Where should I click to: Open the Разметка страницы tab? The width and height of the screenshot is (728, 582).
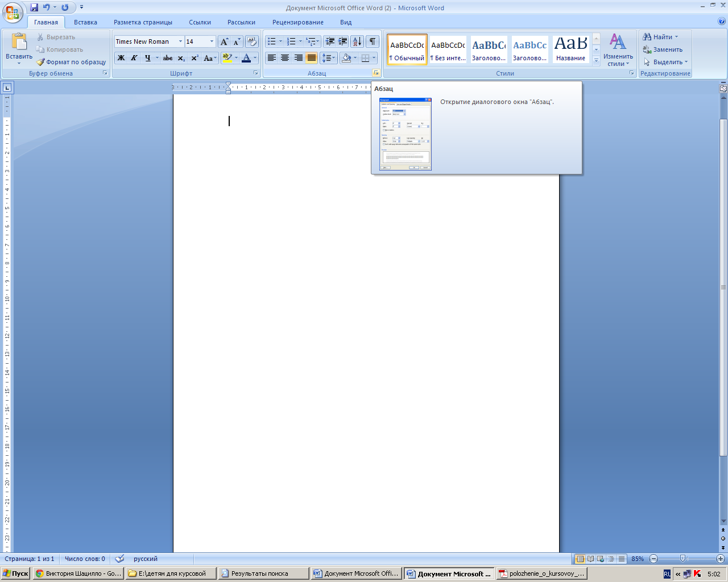coord(143,22)
